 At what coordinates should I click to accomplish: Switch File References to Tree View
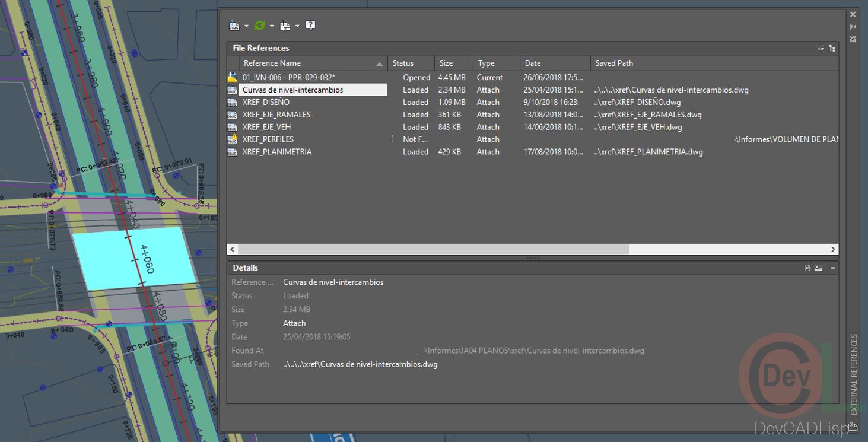coord(832,48)
